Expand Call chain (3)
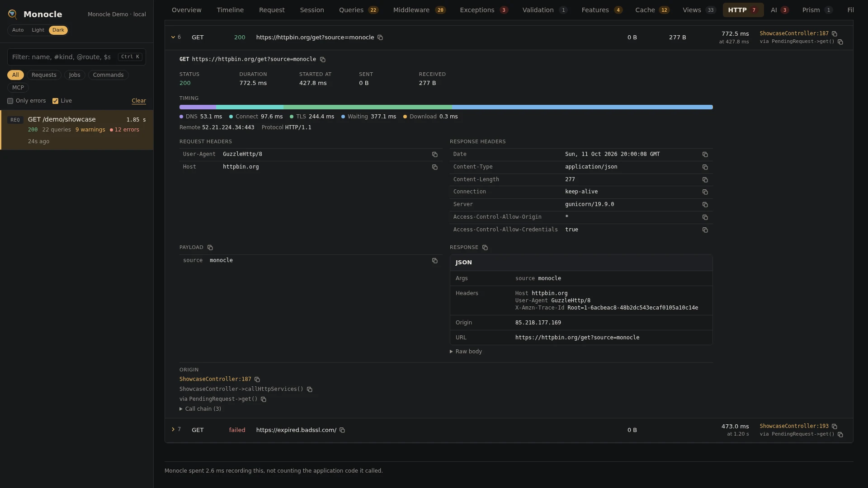Viewport: 868px width, 488px height. [x=200, y=409]
